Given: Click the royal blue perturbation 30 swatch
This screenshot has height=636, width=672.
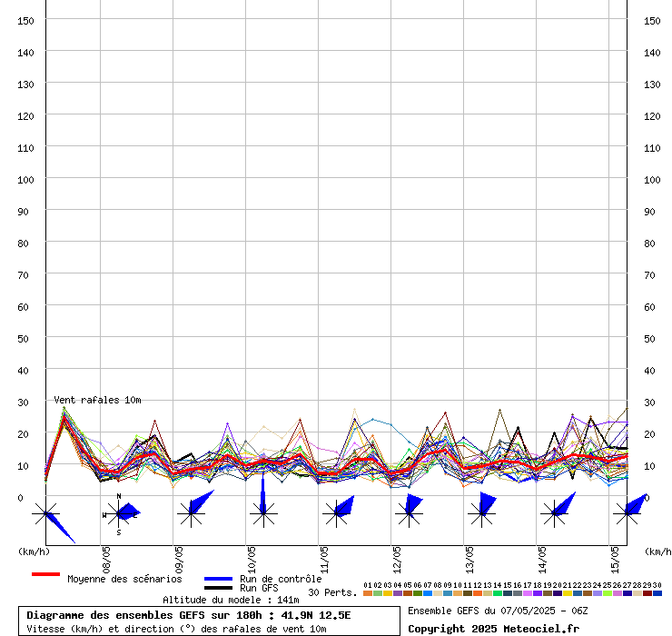Looking at the screenshot, I should (657, 593).
